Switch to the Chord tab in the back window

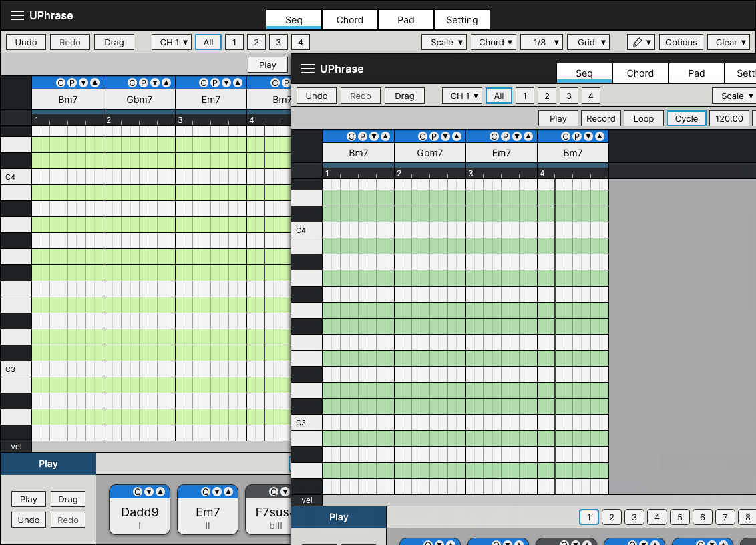[349, 20]
